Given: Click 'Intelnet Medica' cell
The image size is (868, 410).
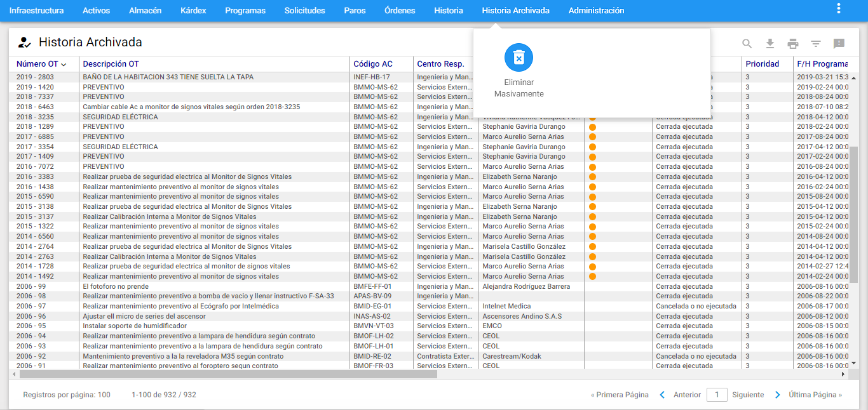Looking at the screenshot, I should (508, 306).
